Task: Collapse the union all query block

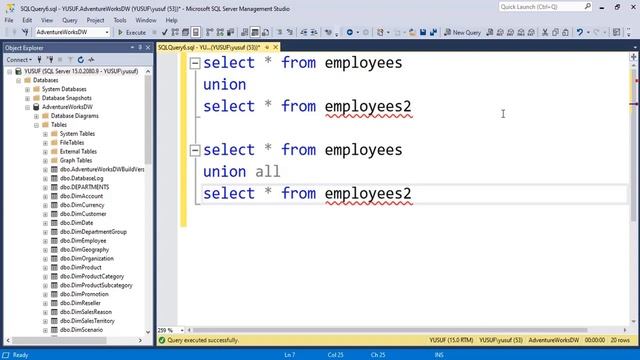Action: click(195, 150)
